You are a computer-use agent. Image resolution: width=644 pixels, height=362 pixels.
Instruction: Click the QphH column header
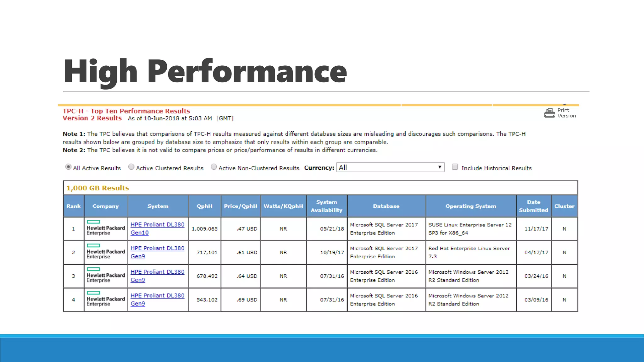pyautogui.click(x=204, y=206)
